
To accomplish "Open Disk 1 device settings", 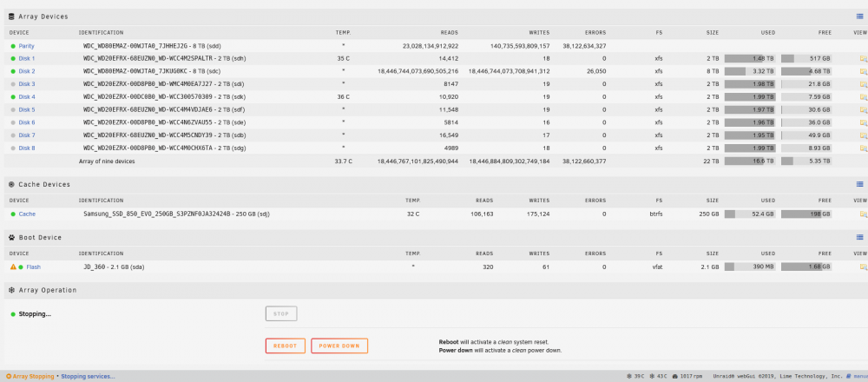I will click(x=27, y=59).
